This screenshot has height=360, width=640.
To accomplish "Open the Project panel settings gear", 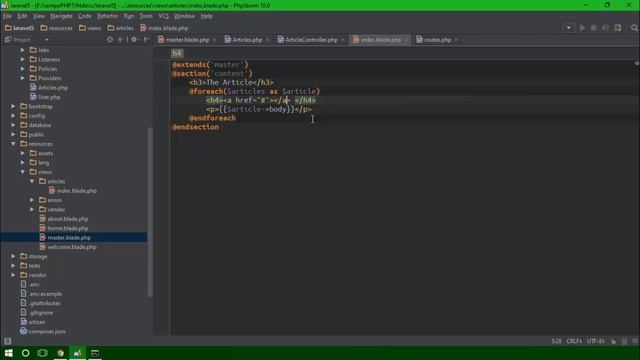I will [x=134, y=40].
